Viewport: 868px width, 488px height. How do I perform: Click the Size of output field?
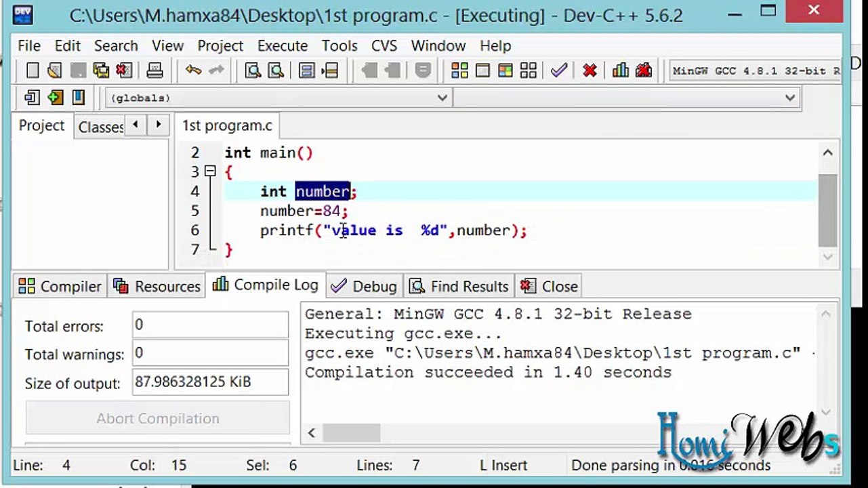[210, 382]
